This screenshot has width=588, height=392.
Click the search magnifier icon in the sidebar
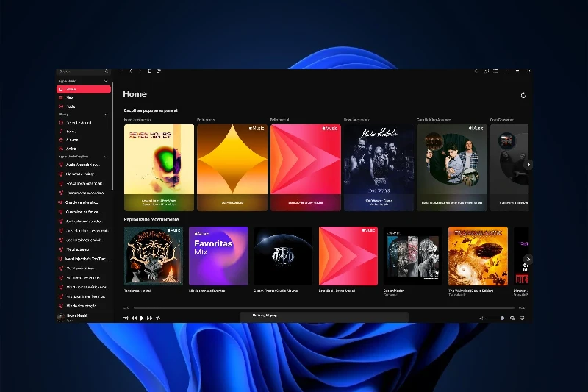107,71
